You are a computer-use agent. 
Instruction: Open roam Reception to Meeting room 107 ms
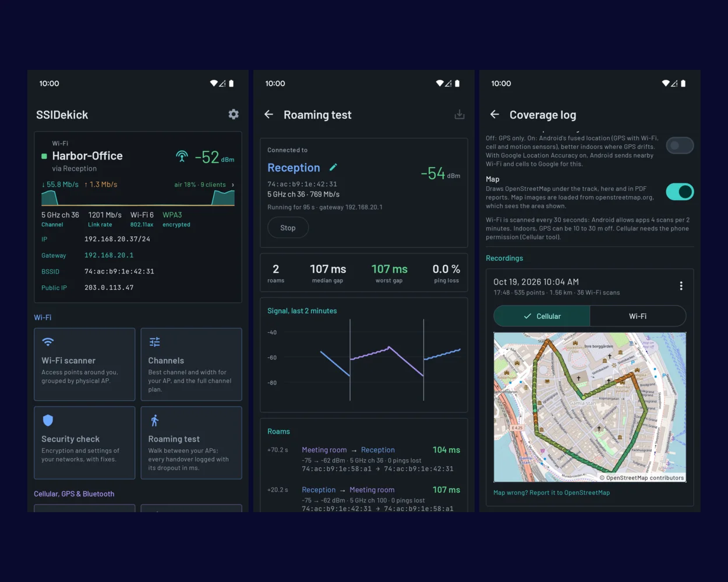coord(364,499)
